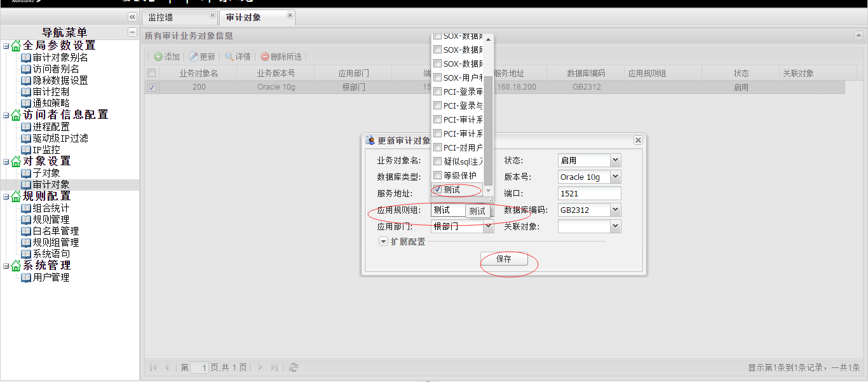Image resolution: width=868 pixels, height=382 pixels.
Task: Click the 端口 input field showing 1521
Action: [589, 193]
